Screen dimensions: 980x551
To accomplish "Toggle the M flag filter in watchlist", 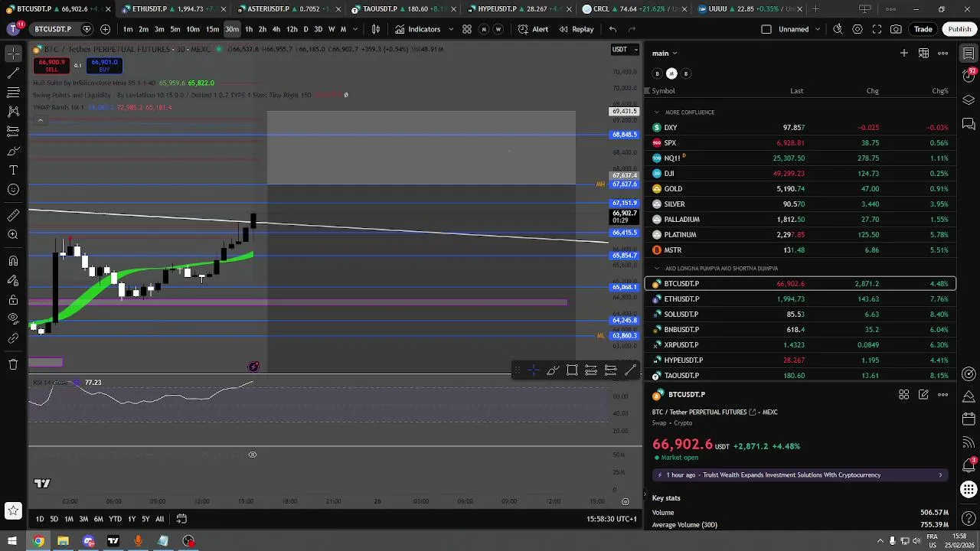I will tap(671, 73).
